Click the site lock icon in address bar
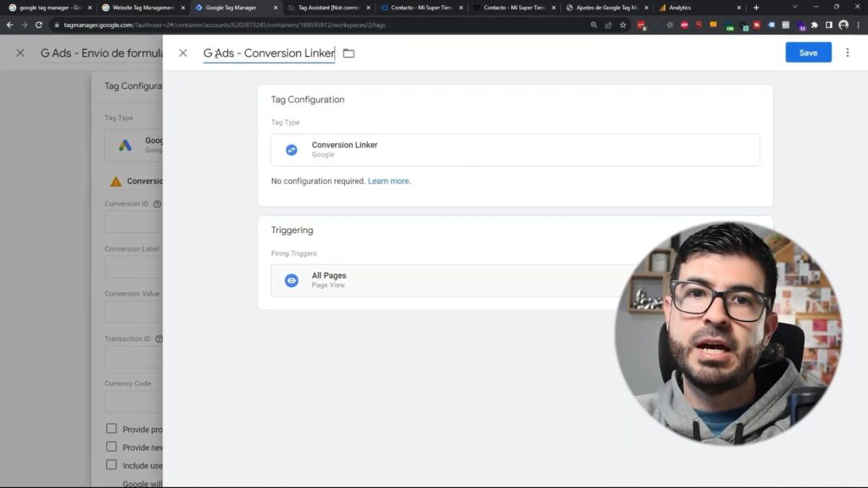 point(57,25)
